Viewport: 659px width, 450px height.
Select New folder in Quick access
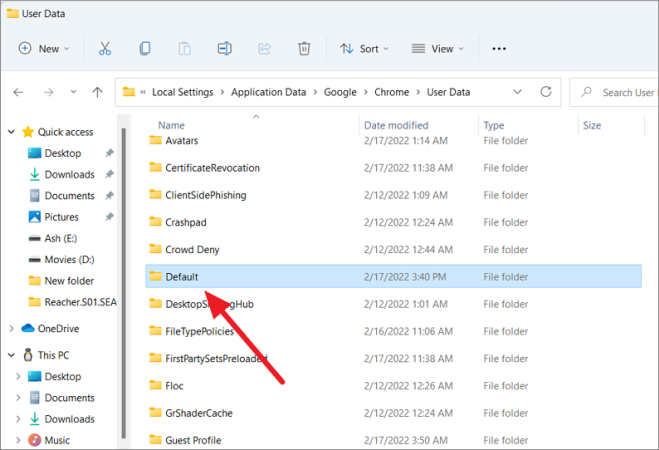[x=69, y=281]
